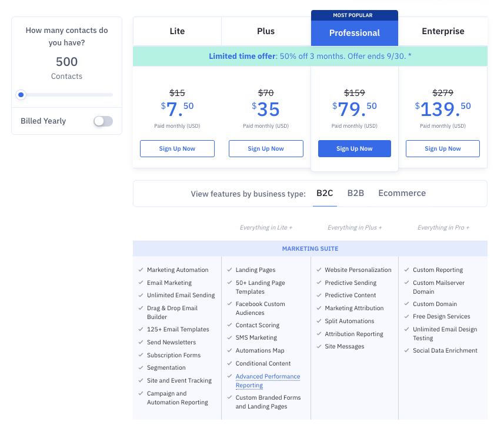
Task: Click the Social Data Enrichment checkmark
Action: tap(406, 350)
